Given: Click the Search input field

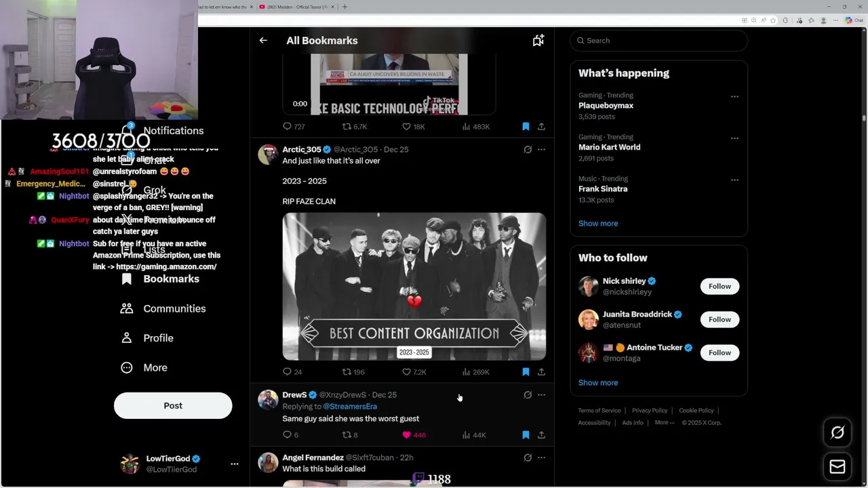Looking at the screenshot, I should tap(658, 41).
